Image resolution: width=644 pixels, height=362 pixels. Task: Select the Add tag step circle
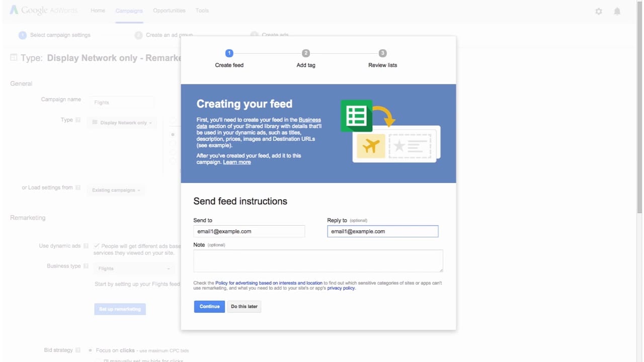click(x=306, y=53)
